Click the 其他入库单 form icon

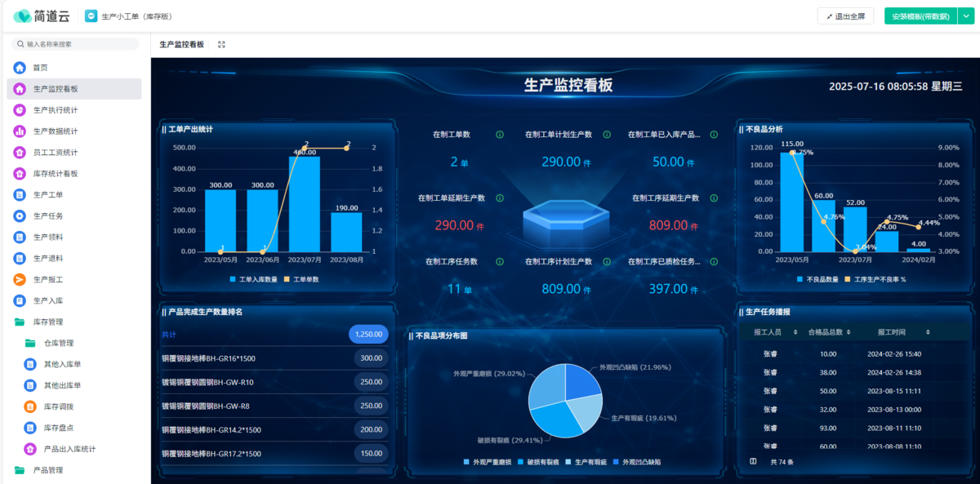pyautogui.click(x=30, y=364)
